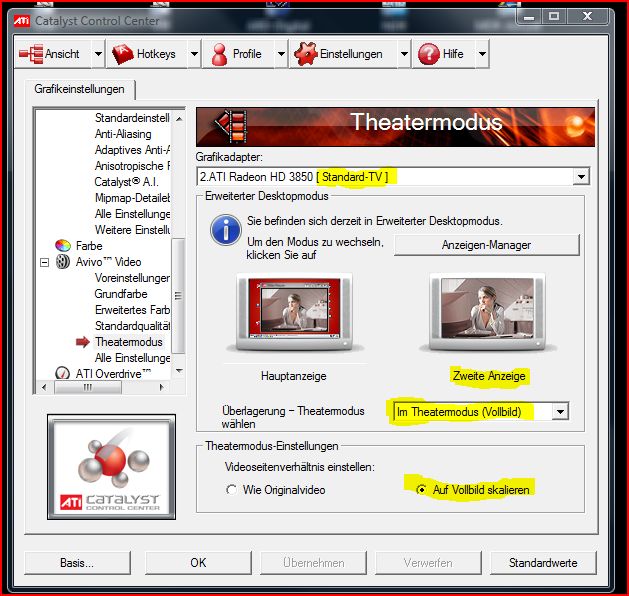629x596 pixels.
Task: Click the Ansicht tree-view icon
Action: 31,54
